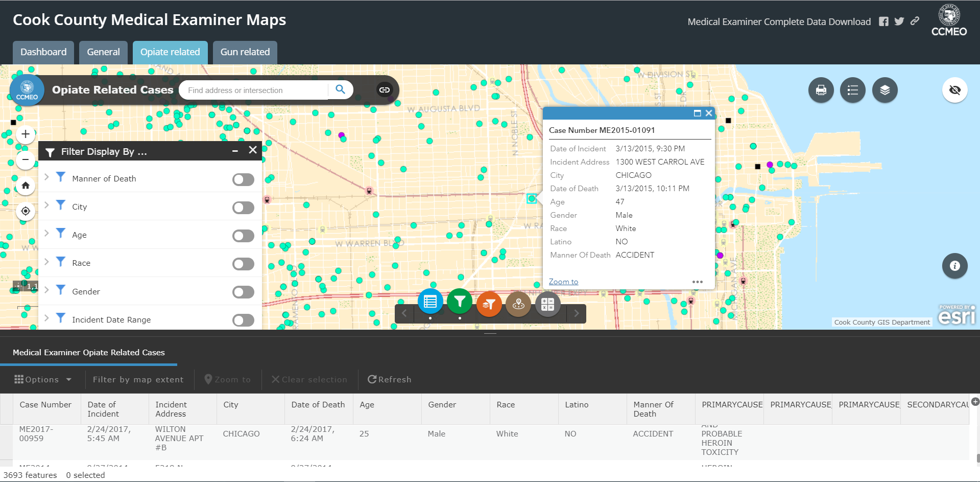The width and height of the screenshot is (980, 482).
Task: Click the green filter widget icon
Action: point(460,302)
